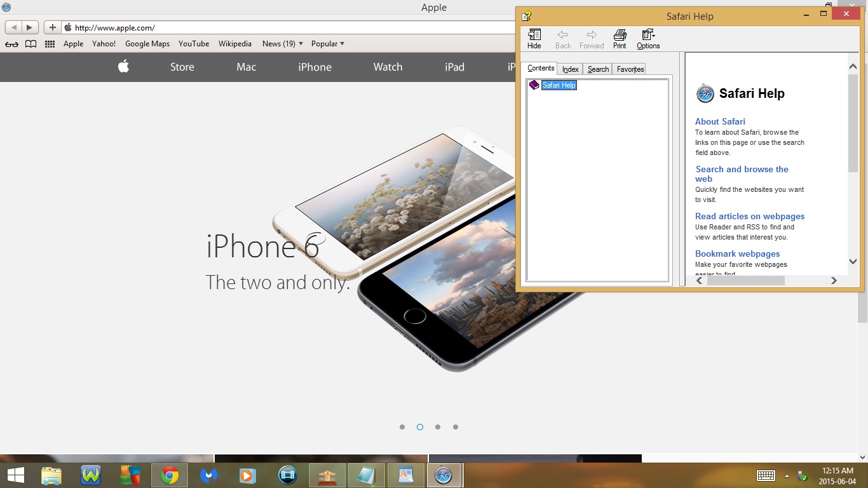Image resolution: width=868 pixels, height=488 pixels.
Task: Click the Apple logo in site navigation
Action: tap(123, 66)
